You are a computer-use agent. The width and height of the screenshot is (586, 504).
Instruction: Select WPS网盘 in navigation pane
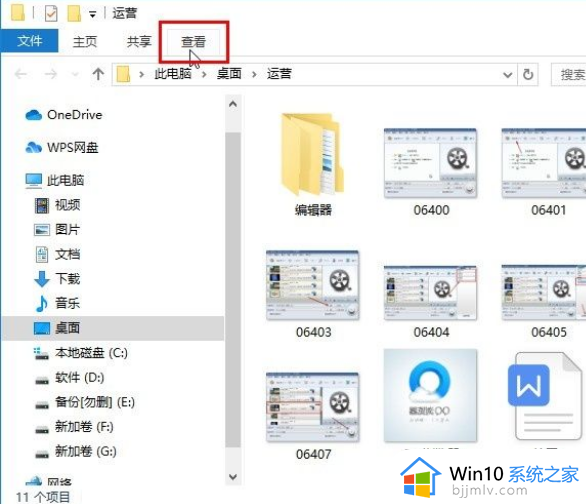[x=73, y=148]
